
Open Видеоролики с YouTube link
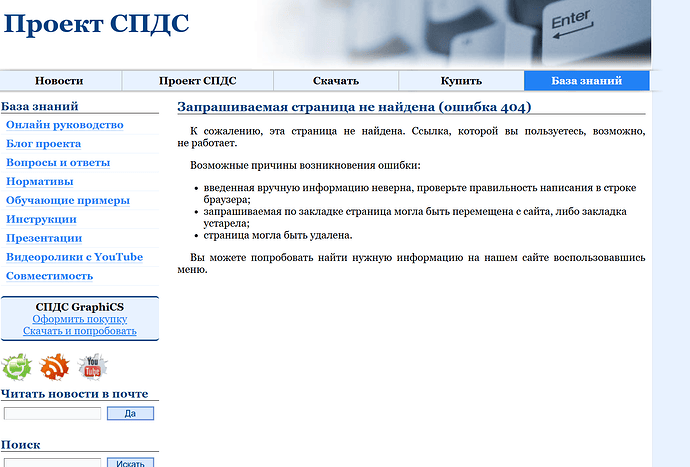point(74,257)
